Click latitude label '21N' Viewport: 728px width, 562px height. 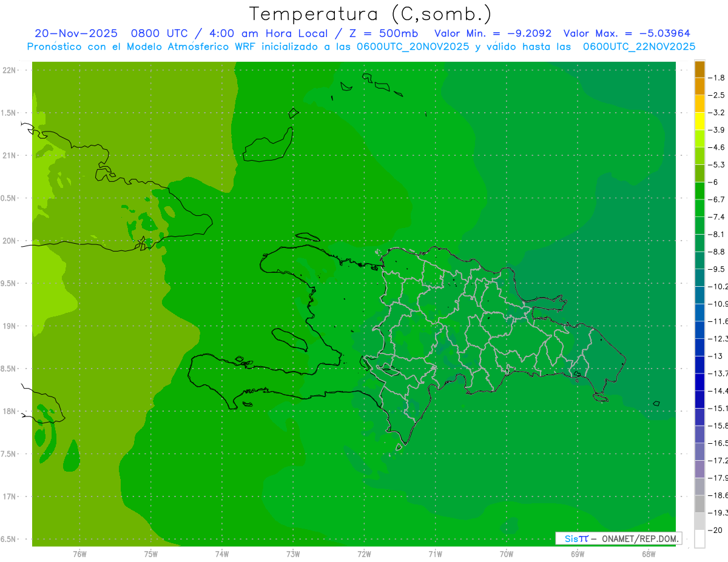(8, 156)
